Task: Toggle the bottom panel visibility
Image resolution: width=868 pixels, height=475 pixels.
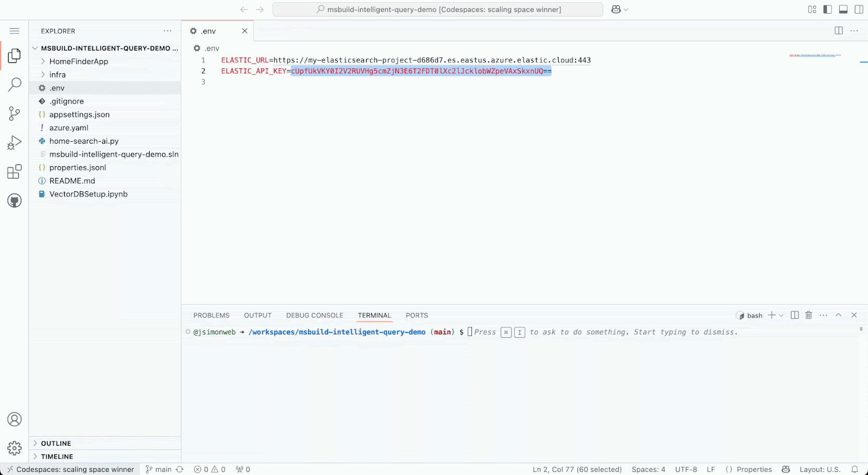Action: 843,9
